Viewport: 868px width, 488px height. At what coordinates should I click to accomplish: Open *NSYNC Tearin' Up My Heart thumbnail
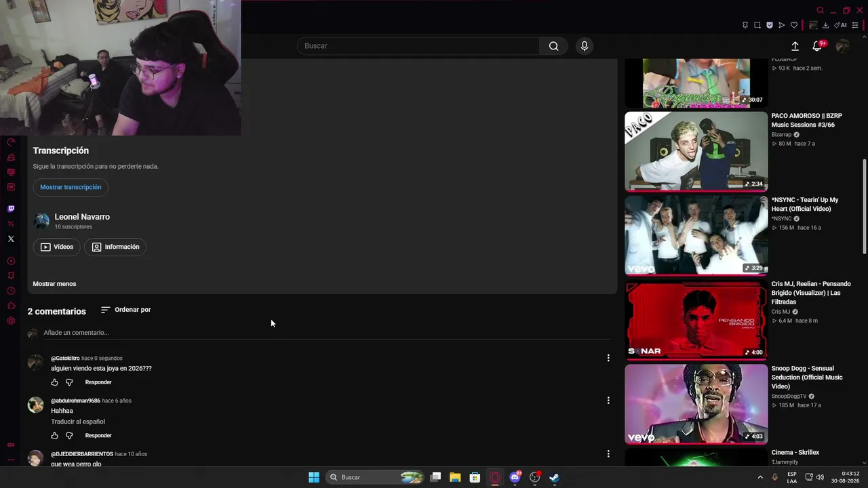pos(696,235)
